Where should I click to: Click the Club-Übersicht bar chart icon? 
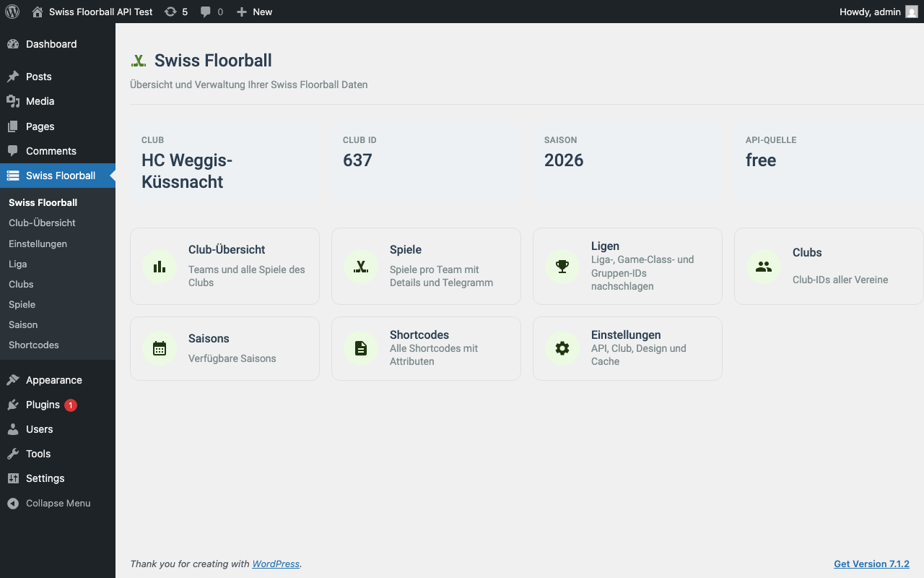[160, 267]
